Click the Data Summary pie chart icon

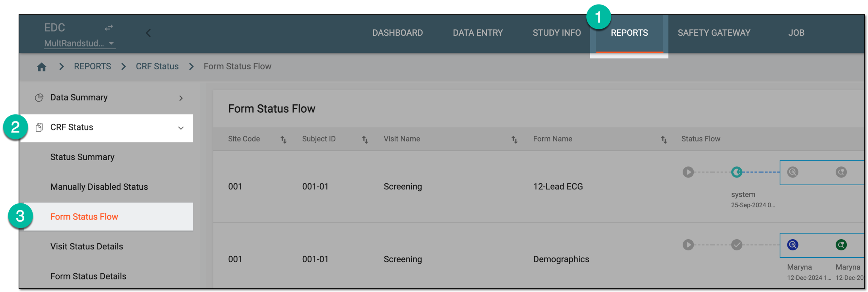tap(39, 98)
